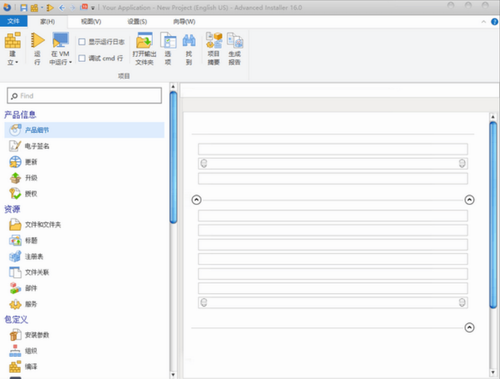
Task: Collapse bottom section with its circular chevron
Action: click(x=469, y=327)
